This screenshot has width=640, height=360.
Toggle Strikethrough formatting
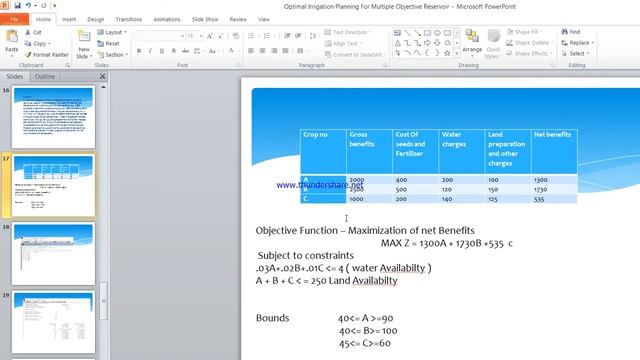(x=185, y=51)
